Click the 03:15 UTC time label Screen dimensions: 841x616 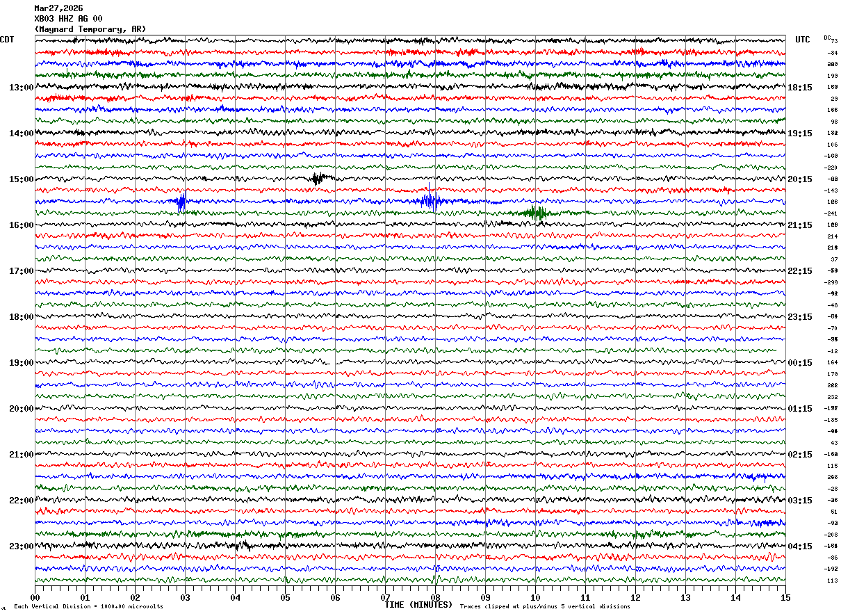pyautogui.click(x=800, y=501)
